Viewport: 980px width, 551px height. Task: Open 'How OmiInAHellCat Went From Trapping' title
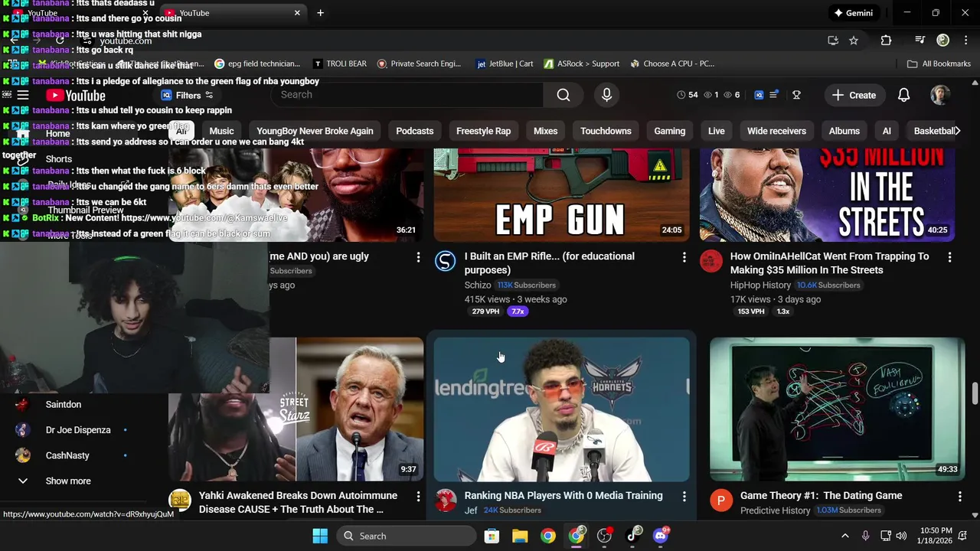tap(829, 263)
